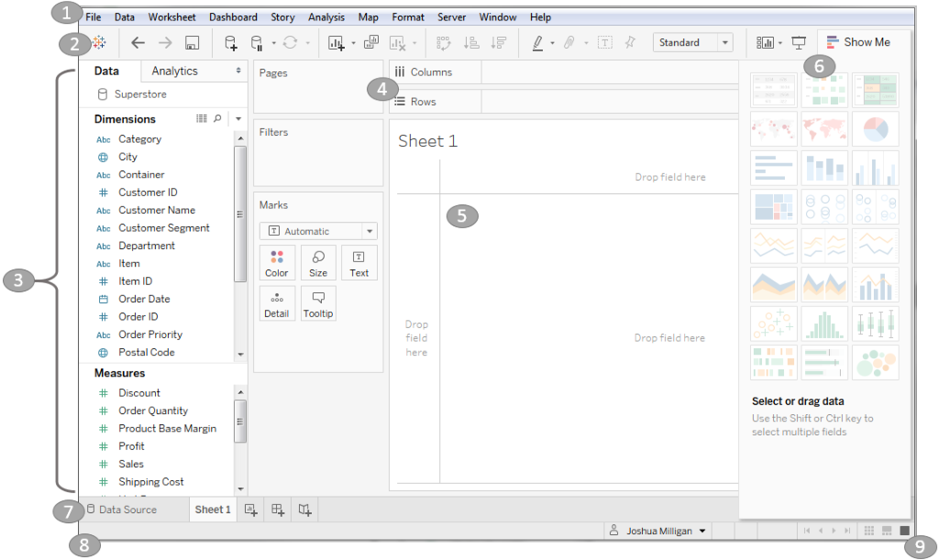Click the New Data Source icon
938x560 pixels.
[230, 42]
